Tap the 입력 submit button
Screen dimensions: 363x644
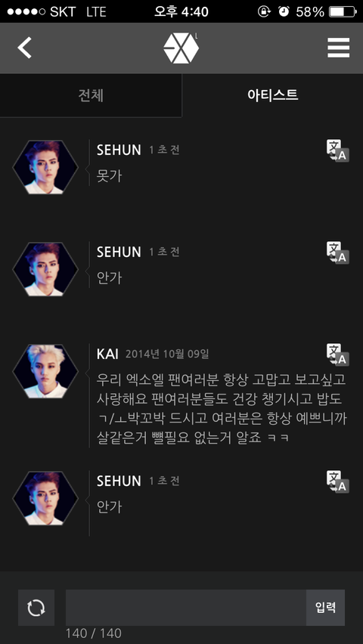pos(325,608)
